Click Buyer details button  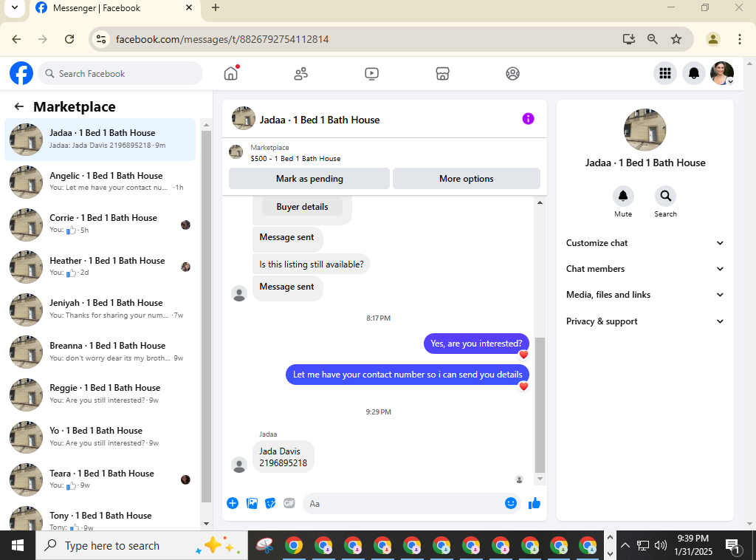click(302, 207)
